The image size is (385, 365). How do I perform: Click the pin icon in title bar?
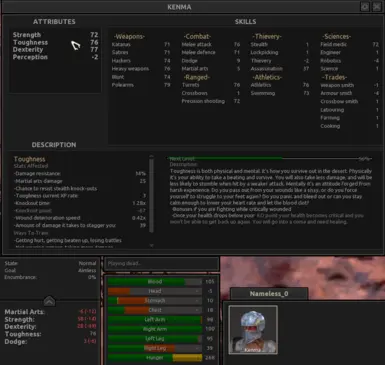[365, 7]
